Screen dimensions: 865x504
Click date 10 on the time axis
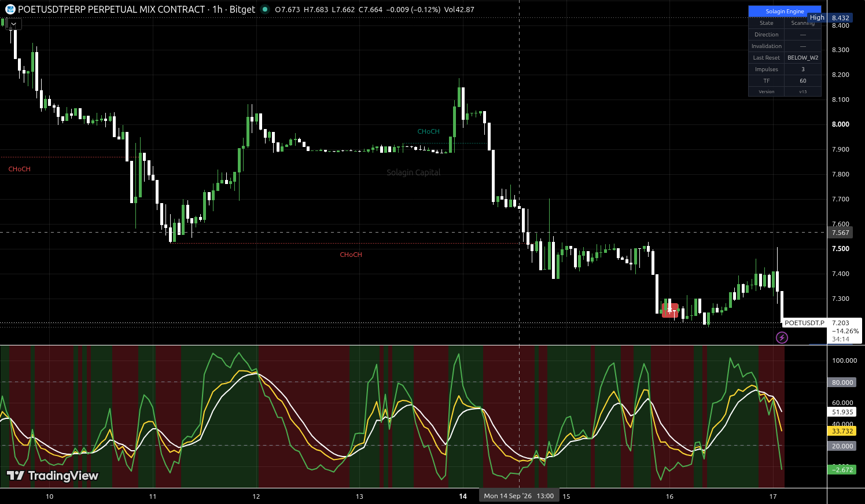click(49, 496)
